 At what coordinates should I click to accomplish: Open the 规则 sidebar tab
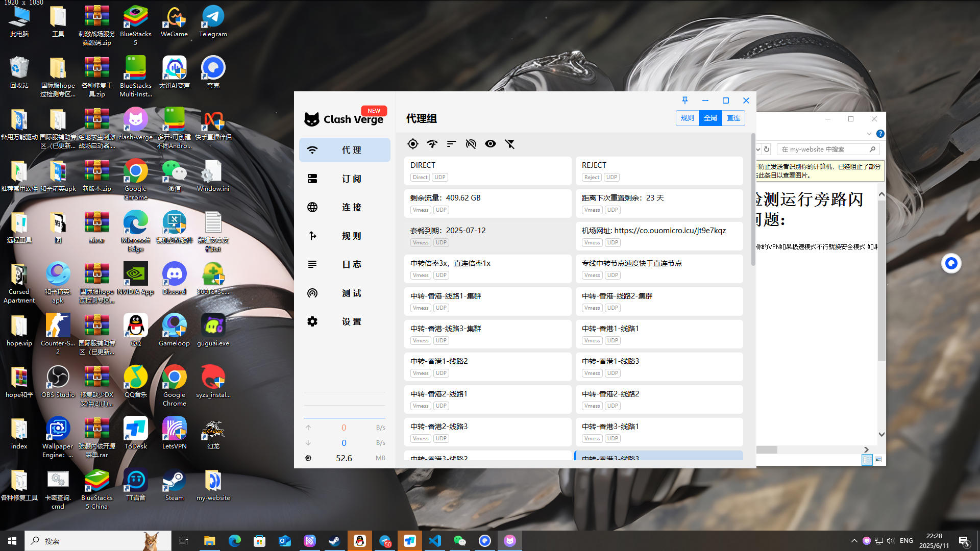tap(345, 236)
